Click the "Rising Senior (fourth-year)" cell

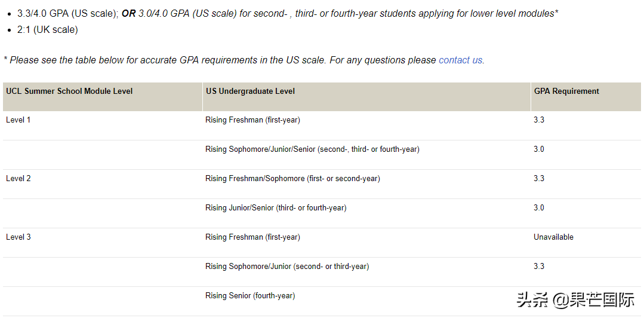click(250, 296)
